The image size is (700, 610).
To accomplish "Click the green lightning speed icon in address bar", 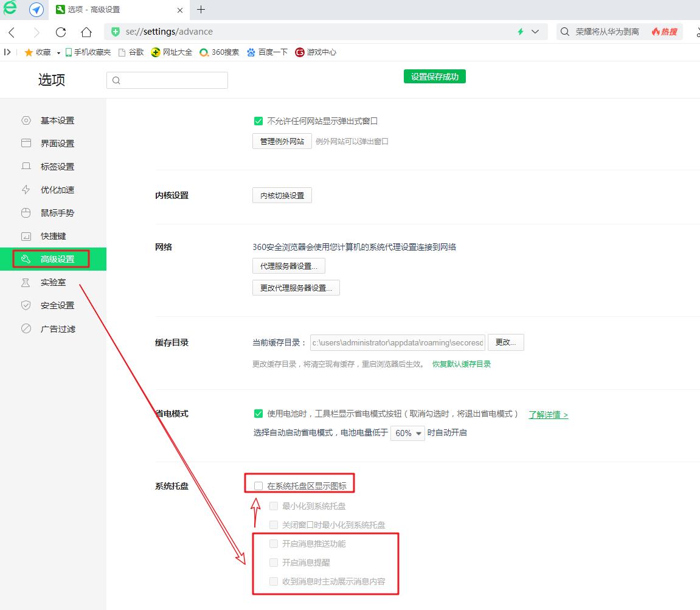I will coord(520,31).
